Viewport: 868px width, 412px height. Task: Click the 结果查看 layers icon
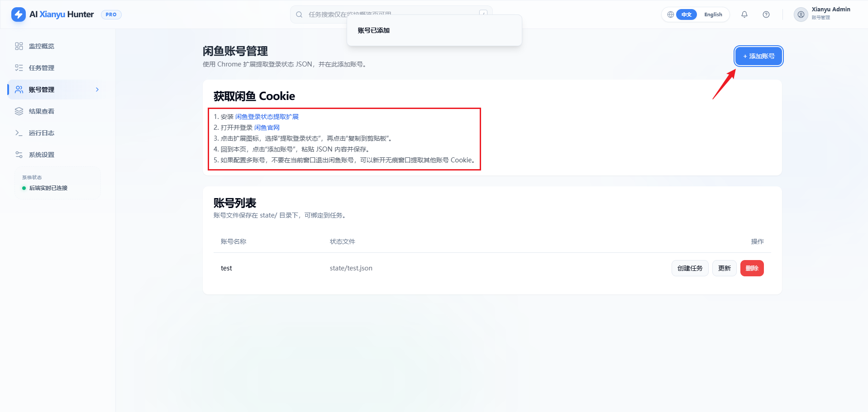pos(19,111)
